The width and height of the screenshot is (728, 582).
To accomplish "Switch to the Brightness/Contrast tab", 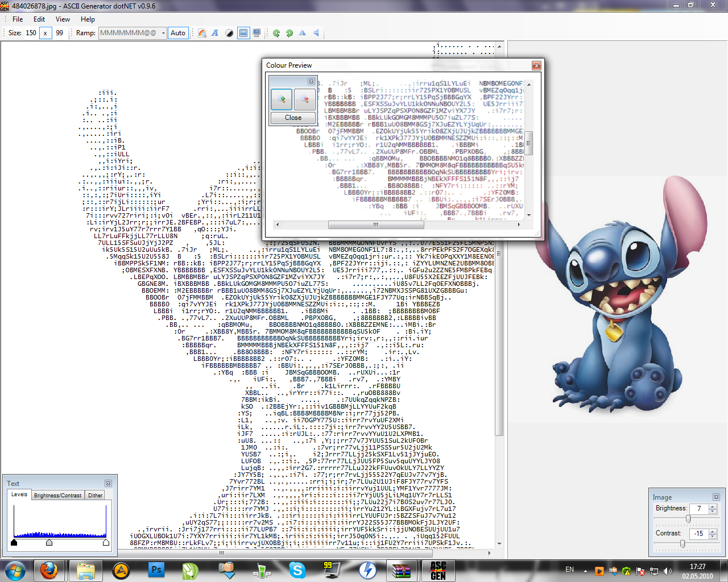I will pyautogui.click(x=57, y=495).
